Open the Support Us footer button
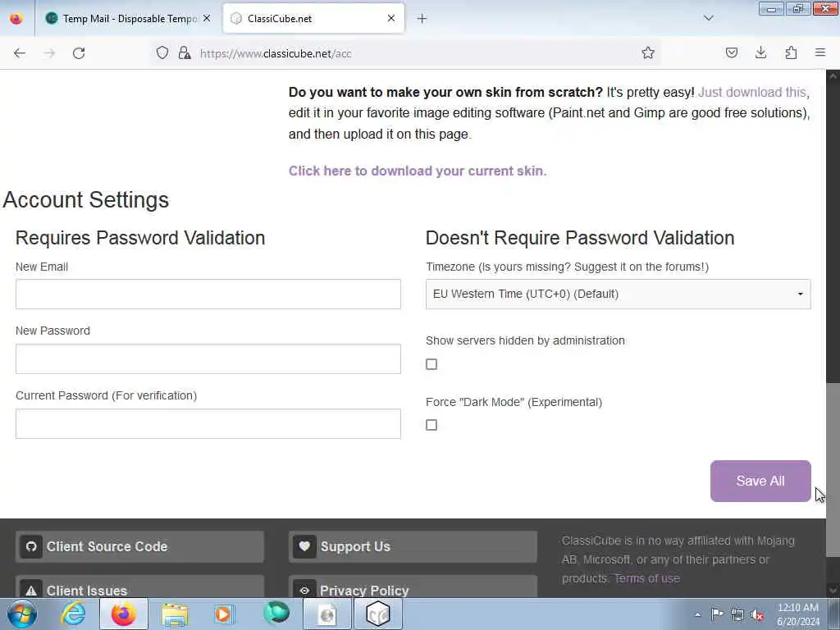 pos(413,546)
